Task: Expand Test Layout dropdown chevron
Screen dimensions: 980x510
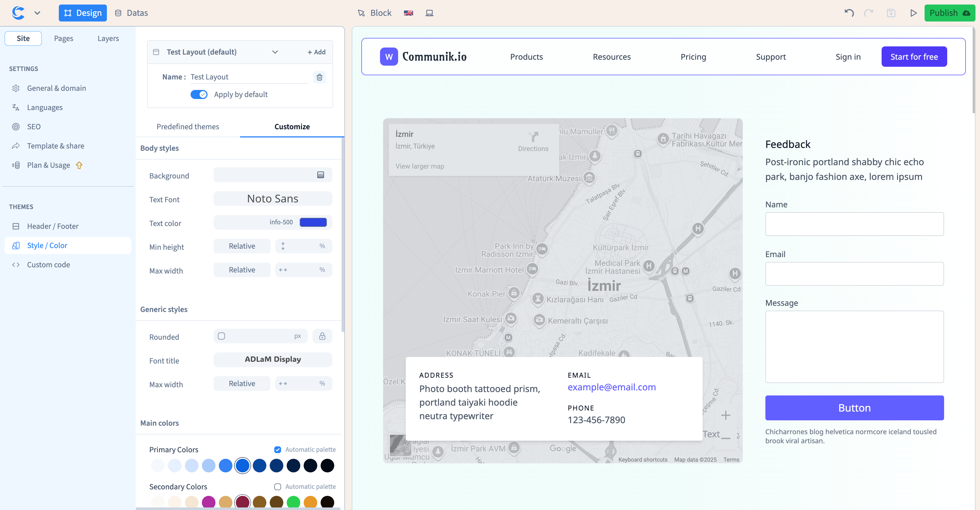Action: 275,52
